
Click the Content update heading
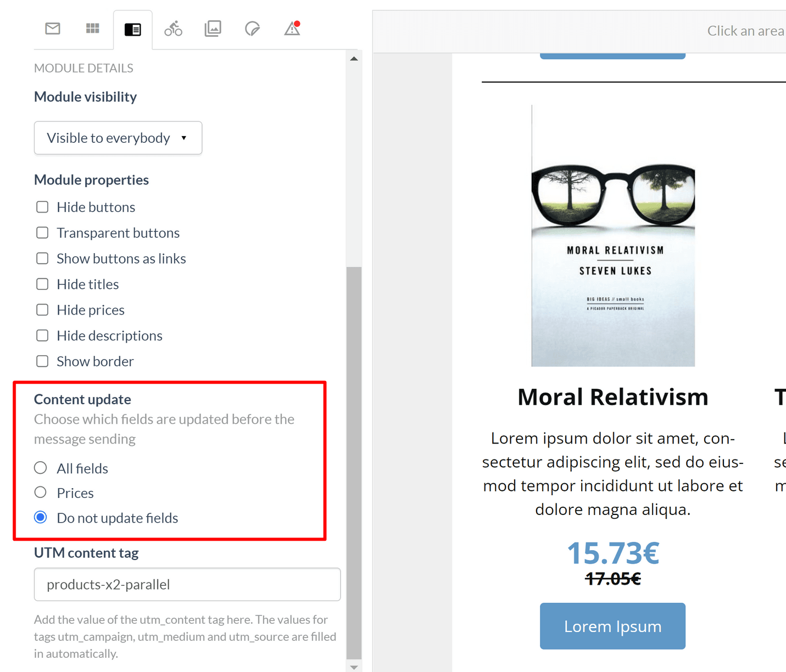[82, 399]
